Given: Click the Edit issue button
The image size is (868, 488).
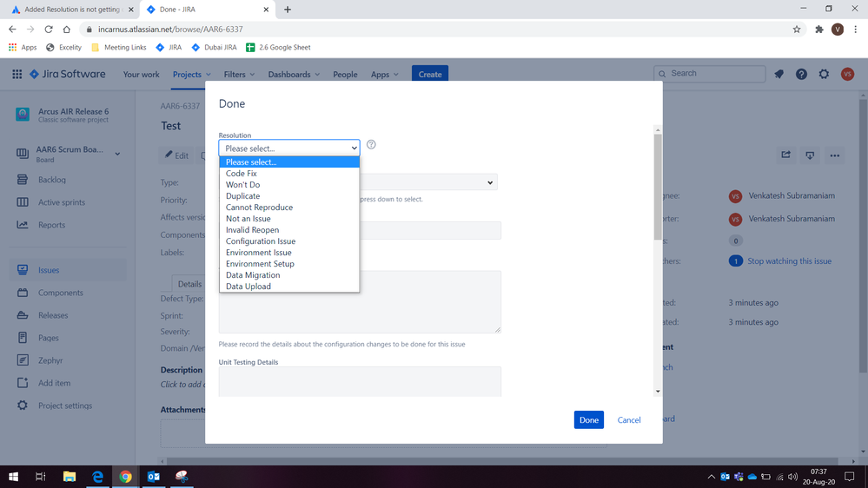Looking at the screenshot, I should 177,155.
